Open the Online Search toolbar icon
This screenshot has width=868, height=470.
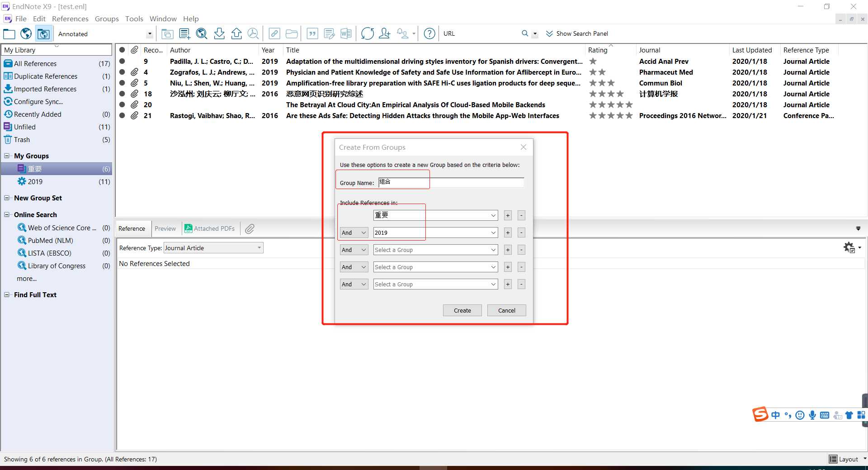coord(202,33)
